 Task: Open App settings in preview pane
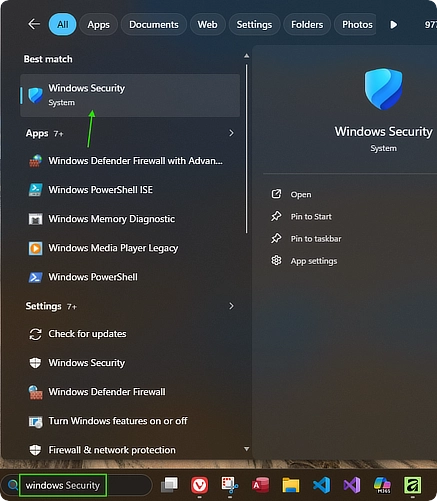pyautogui.click(x=304, y=261)
